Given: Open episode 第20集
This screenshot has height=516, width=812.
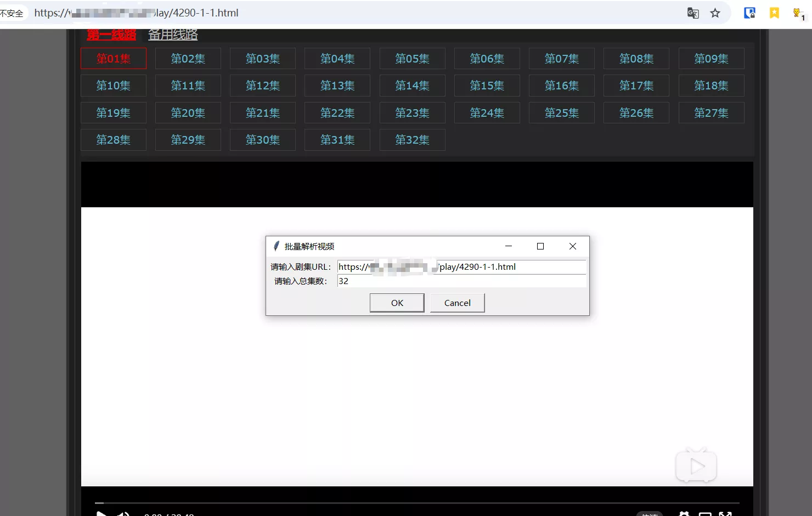Looking at the screenshot, I should (x=188, y=113).
